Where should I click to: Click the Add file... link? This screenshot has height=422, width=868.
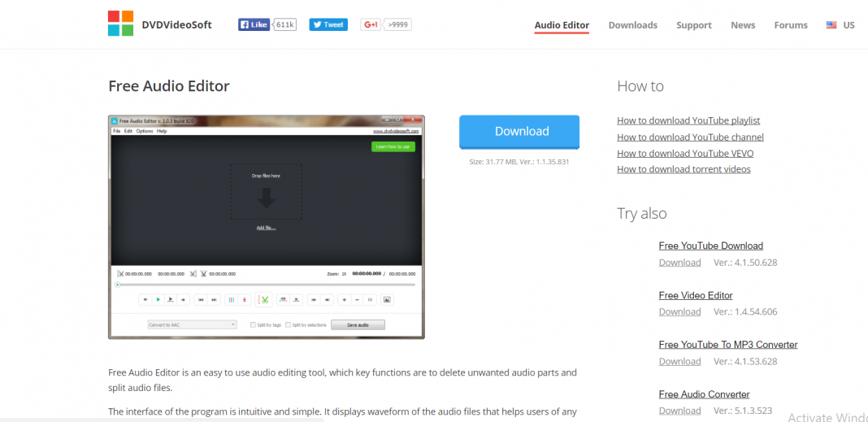coord(267,228)
